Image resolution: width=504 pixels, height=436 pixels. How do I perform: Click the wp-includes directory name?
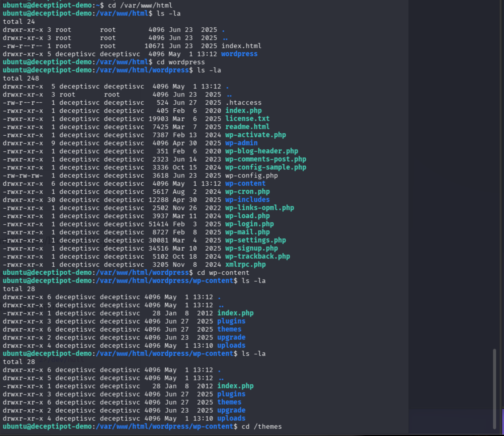click(x=247, y=200)
